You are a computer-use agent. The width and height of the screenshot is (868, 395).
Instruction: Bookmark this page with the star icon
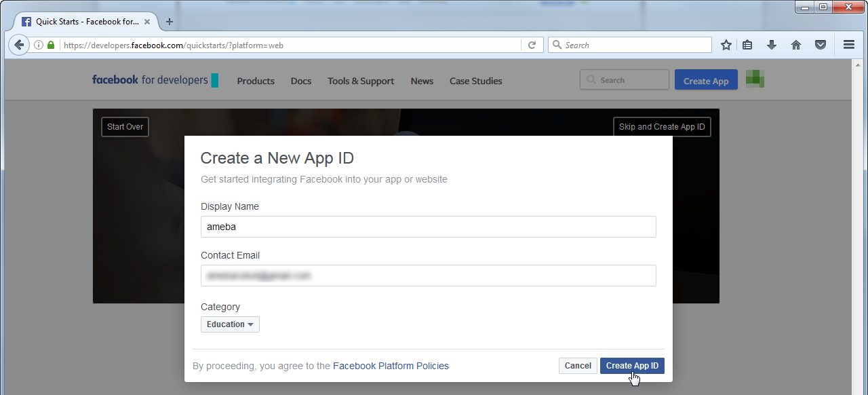pyautogui.click(x=726, y=45)
